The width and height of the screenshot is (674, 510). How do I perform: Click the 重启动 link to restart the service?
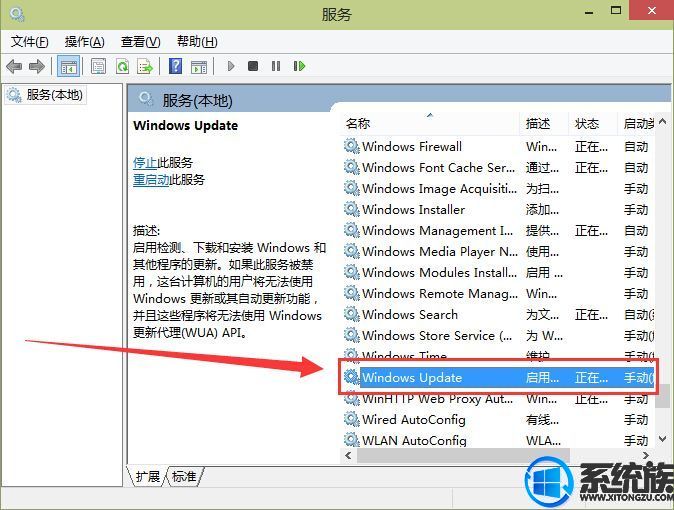150,180
